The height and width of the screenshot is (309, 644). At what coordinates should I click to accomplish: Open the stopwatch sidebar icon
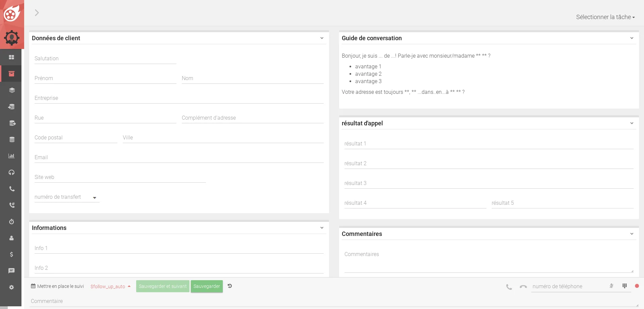11,222
